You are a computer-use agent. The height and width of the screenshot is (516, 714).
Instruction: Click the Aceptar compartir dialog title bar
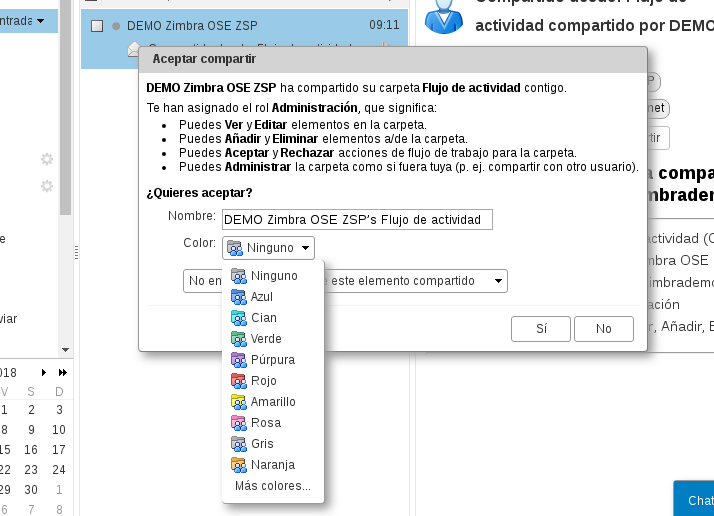pyautogui.click(x=393, y=59)
